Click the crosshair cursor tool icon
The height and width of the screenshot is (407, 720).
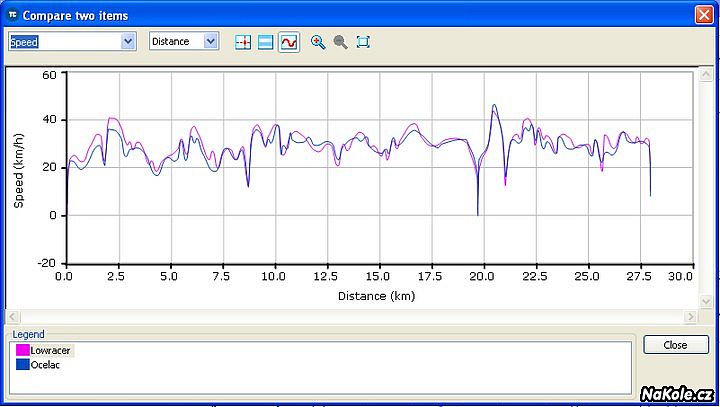(243, 42)
